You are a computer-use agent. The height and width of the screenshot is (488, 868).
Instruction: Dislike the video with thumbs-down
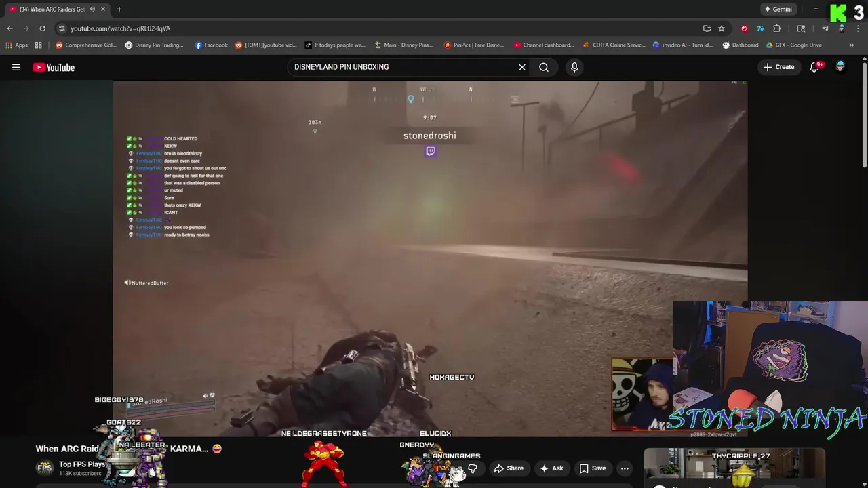pos(473,468)
